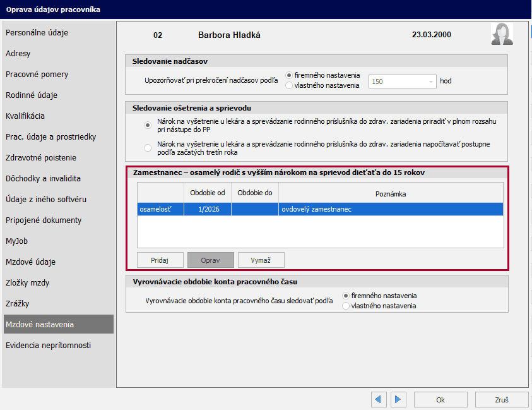Screen dimensions: 532x410
Task: Select firemného nastavenia for overtime tracking
Action: pos(290,75)
